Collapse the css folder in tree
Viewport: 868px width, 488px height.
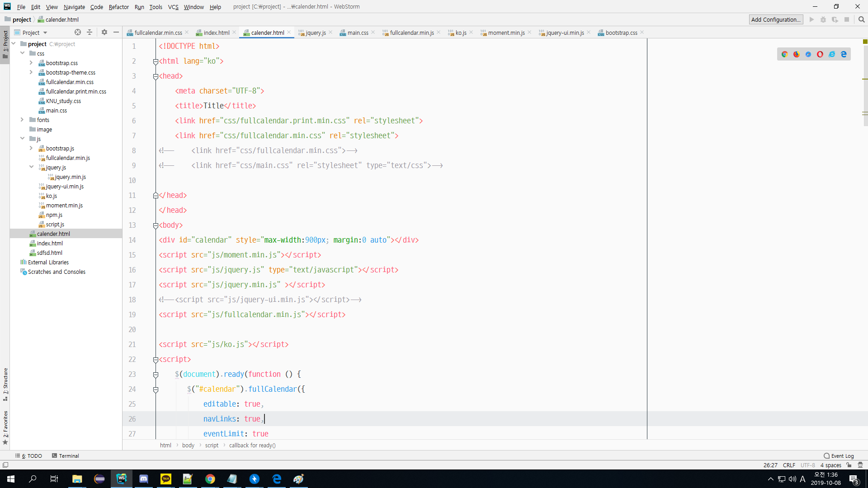click(22, 53)
